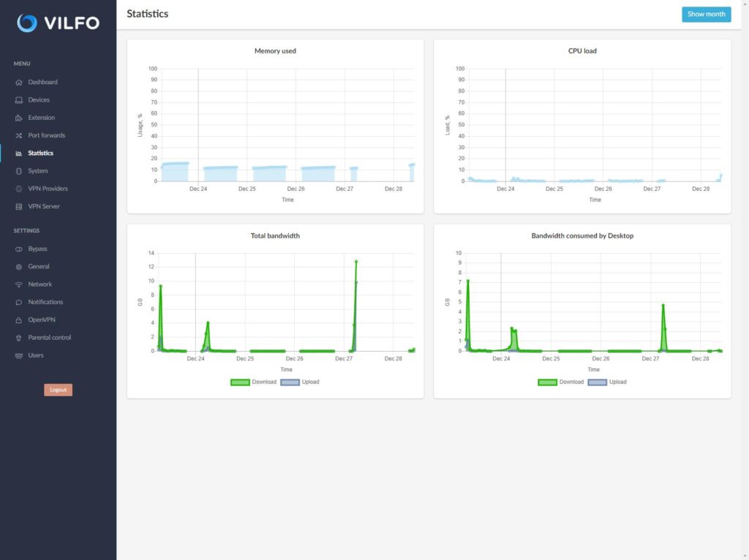The height and width of the screenshot is (560, 749).
Task: Click the Dashboard home icon in sidebar
Action: pos(19,83)
